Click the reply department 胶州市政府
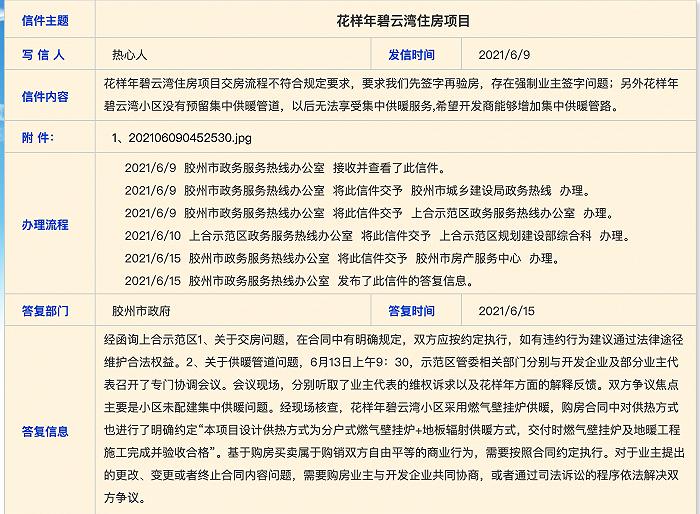The width and height of the screenshot is (700, 514). pos(141,311)
